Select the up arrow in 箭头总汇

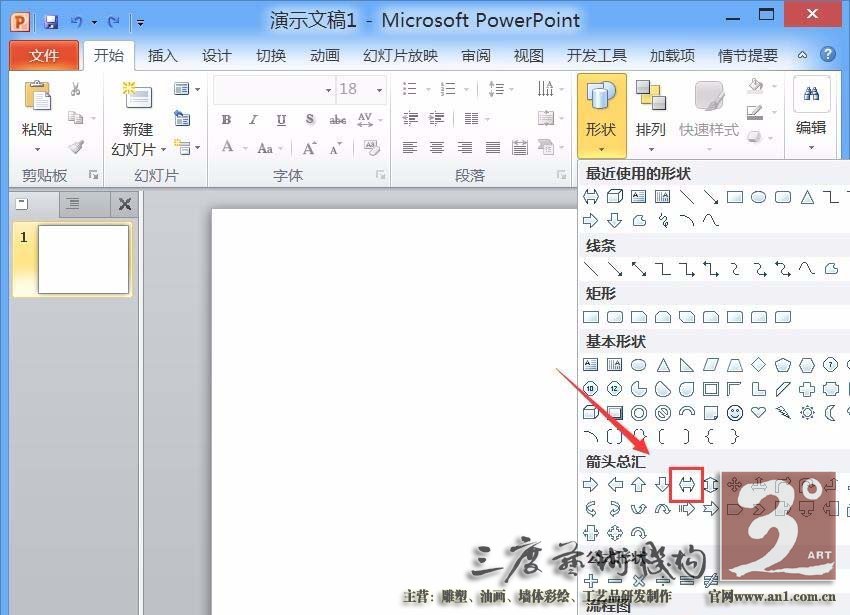(x=639, y=484)
